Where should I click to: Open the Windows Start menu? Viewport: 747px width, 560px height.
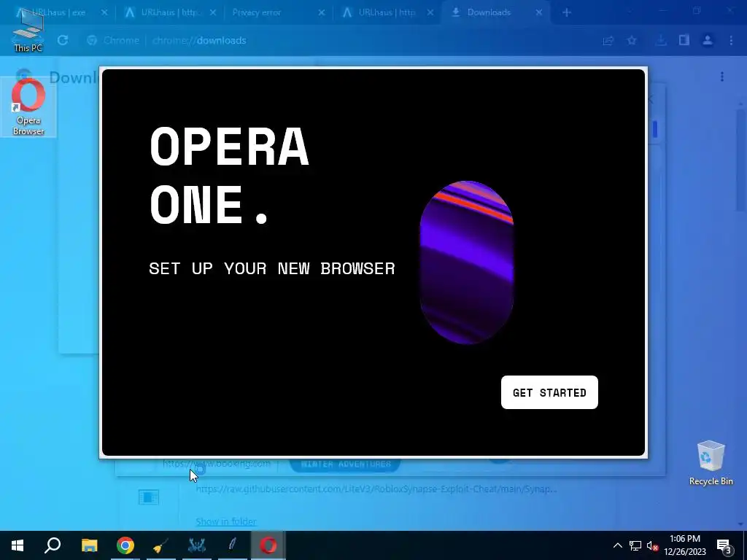pos(18,545)
